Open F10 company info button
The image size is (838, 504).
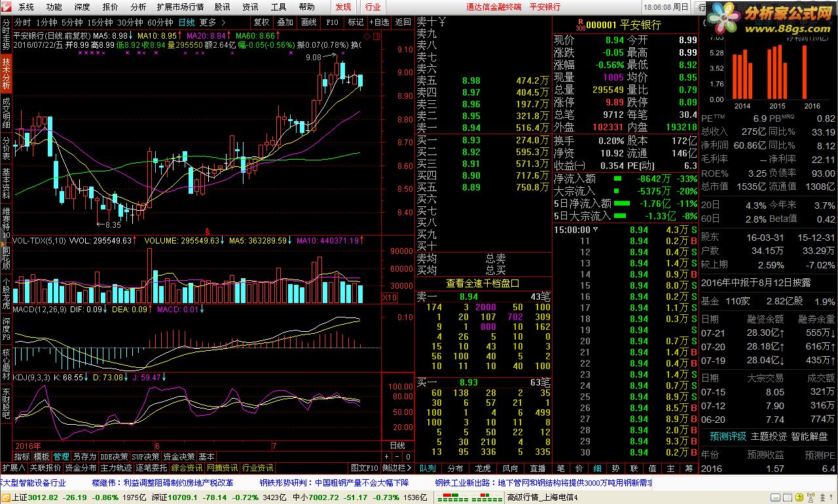[332, 22]
